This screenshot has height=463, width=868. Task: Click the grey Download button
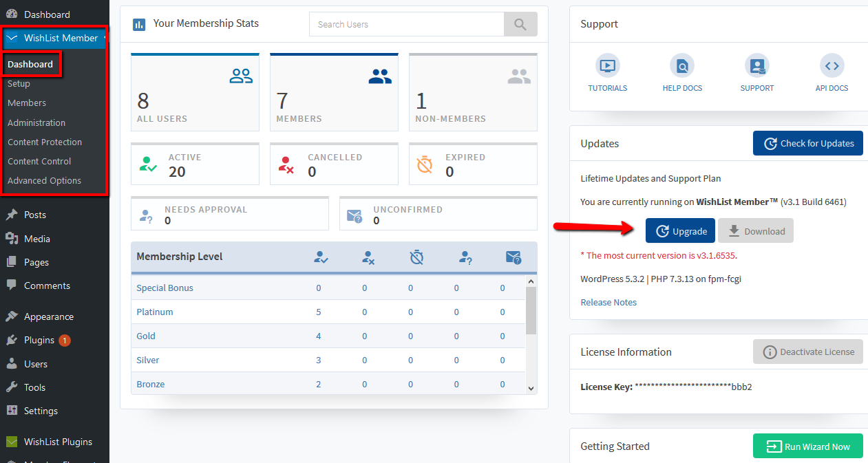pyautogui.click(x=756, y=231)
